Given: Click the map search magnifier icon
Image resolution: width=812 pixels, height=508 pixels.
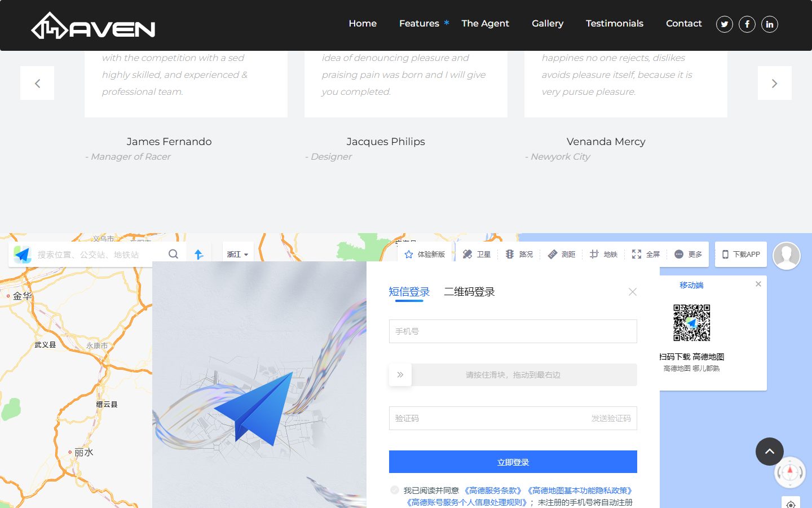Looking at the screenshot, I should point(173,254).
